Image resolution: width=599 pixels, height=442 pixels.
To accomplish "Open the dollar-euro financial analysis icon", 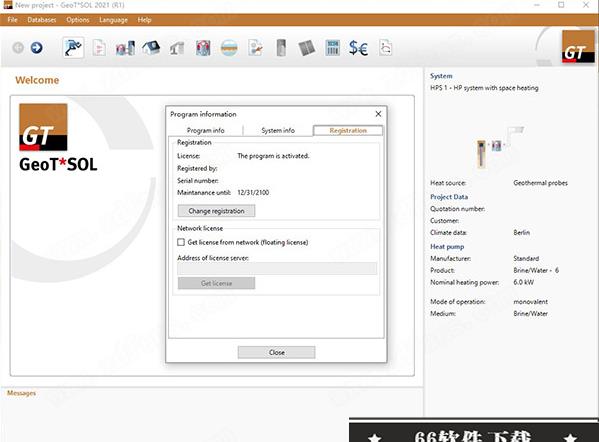I will tap(358, 48).
